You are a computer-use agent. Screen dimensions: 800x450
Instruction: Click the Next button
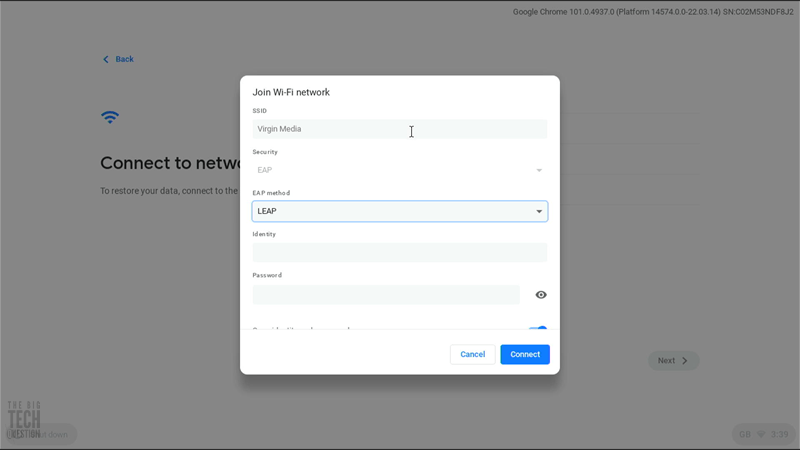(x=673, y=361)
